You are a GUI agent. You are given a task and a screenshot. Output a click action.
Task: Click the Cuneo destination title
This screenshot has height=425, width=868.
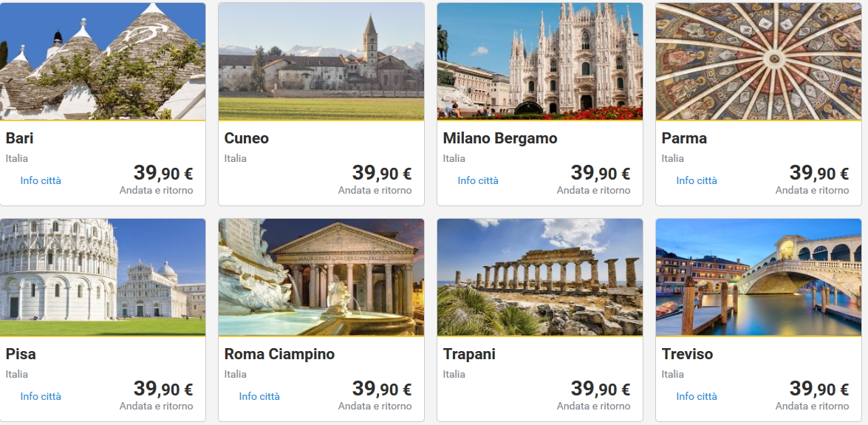pos(247,138)
